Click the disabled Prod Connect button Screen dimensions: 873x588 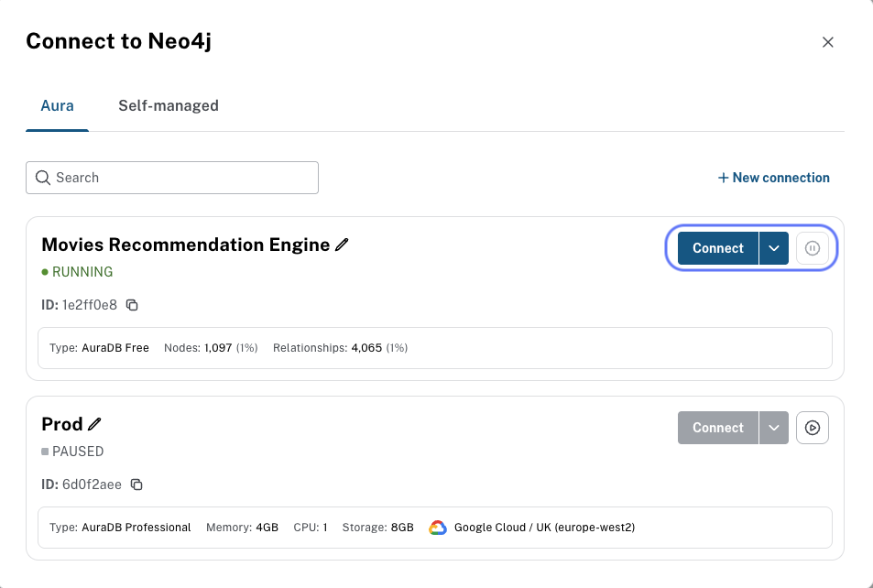[717, 428]
